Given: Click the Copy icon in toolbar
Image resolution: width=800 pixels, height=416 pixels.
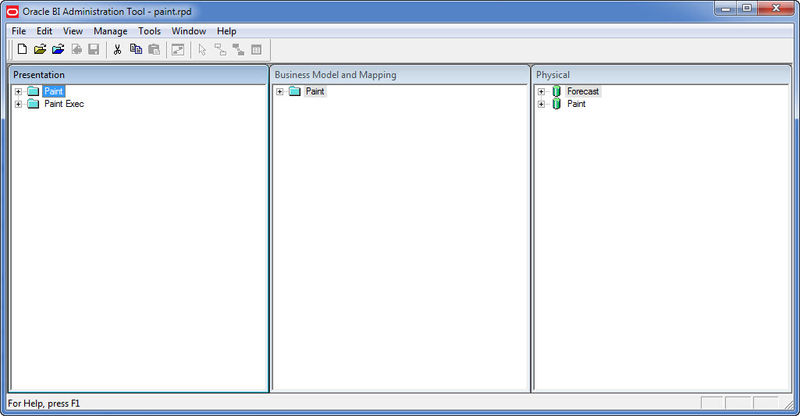Looking at the screenshot, I should [136, 49].
